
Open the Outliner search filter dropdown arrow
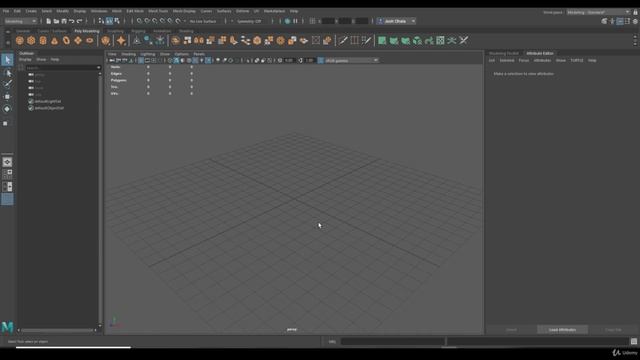coord(98,68)
